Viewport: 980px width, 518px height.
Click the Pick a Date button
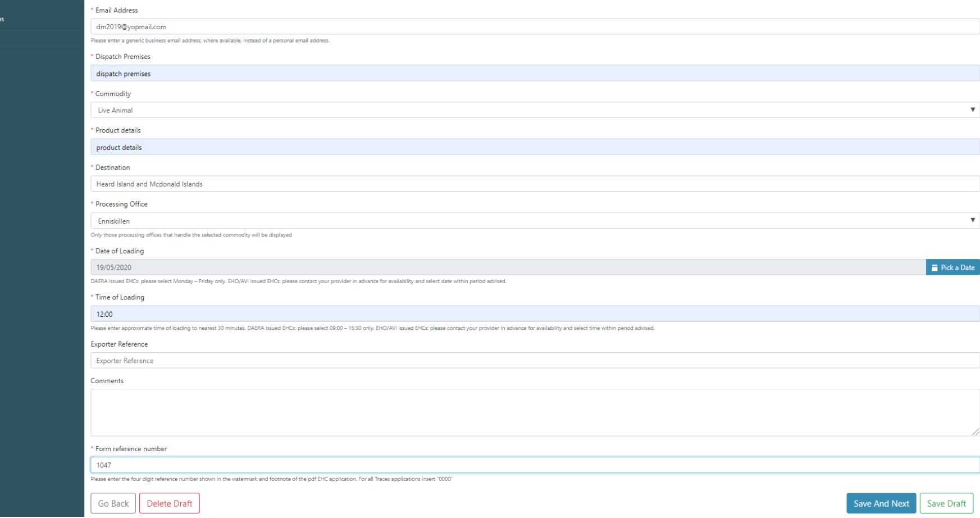(953, 267)
